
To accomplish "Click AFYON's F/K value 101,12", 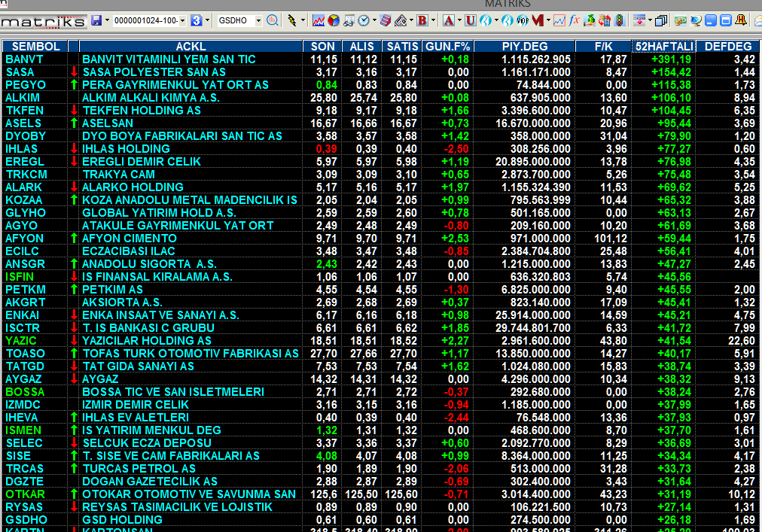I will 611,238.
